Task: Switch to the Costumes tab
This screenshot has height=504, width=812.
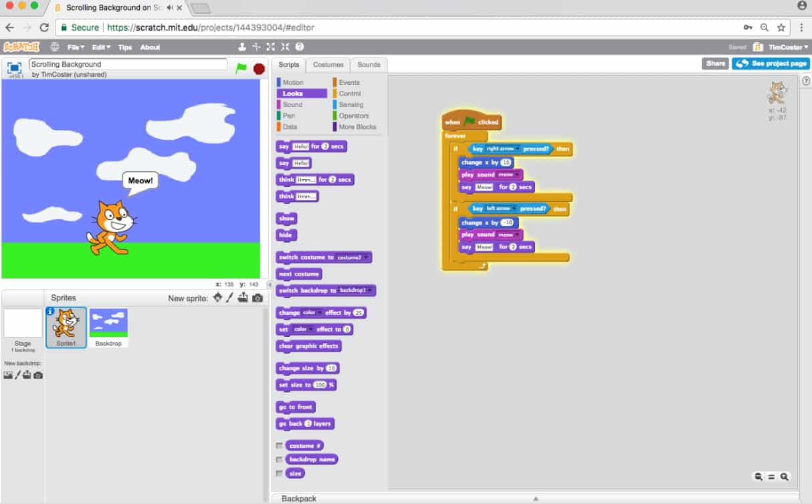Action: coord(328,65)
